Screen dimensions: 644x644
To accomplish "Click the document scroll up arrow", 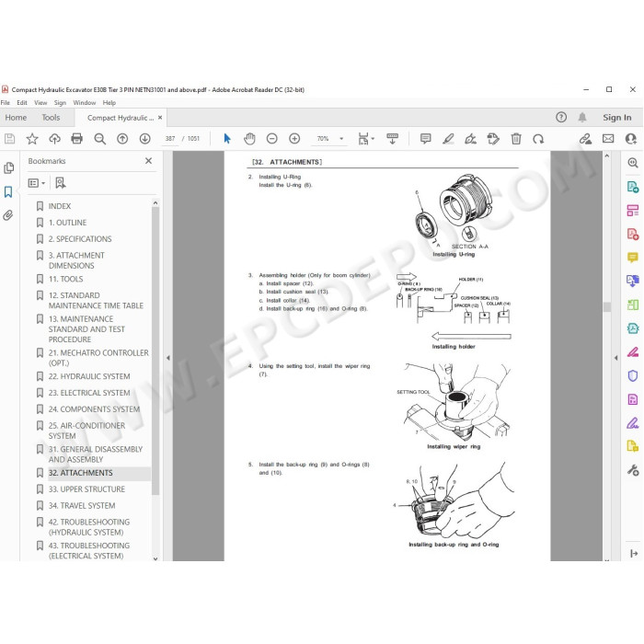I will (607, 155).
